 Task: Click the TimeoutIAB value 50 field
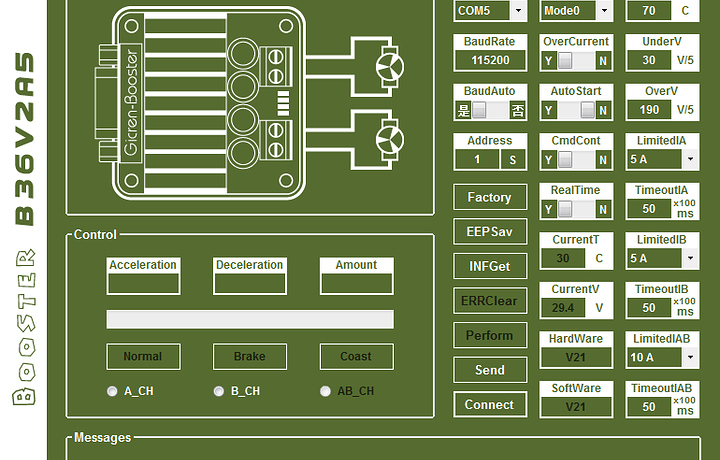[x=649, y=407]
